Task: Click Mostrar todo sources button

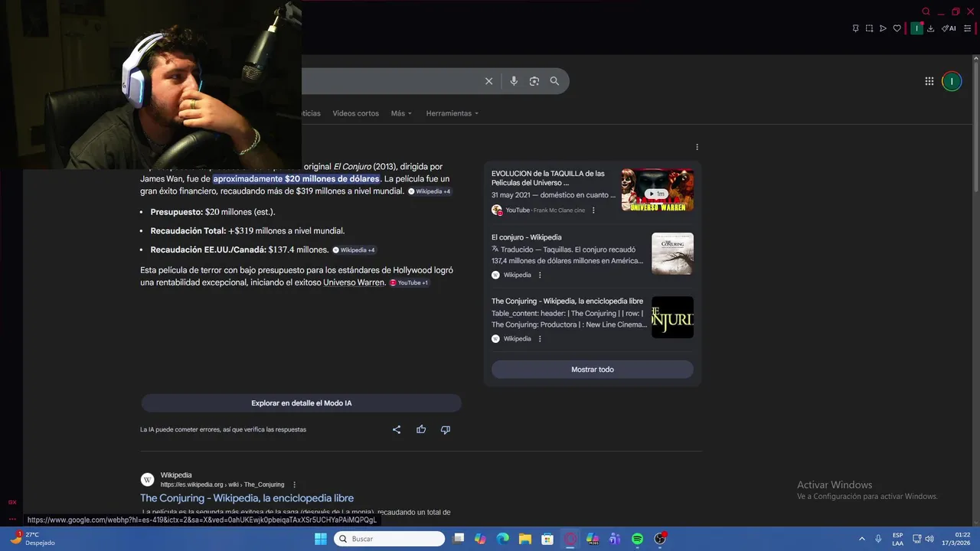Action: coord(593,370)
